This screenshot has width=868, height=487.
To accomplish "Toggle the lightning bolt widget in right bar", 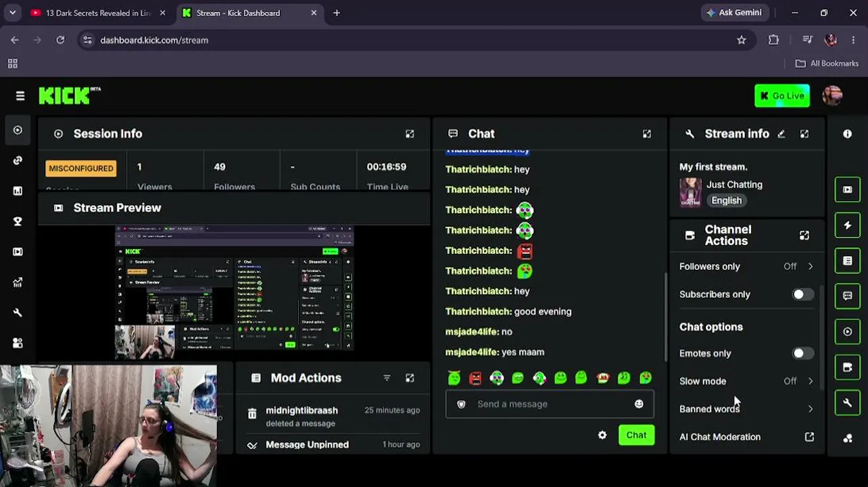I will pyautogui.click(x=848, y=225).
